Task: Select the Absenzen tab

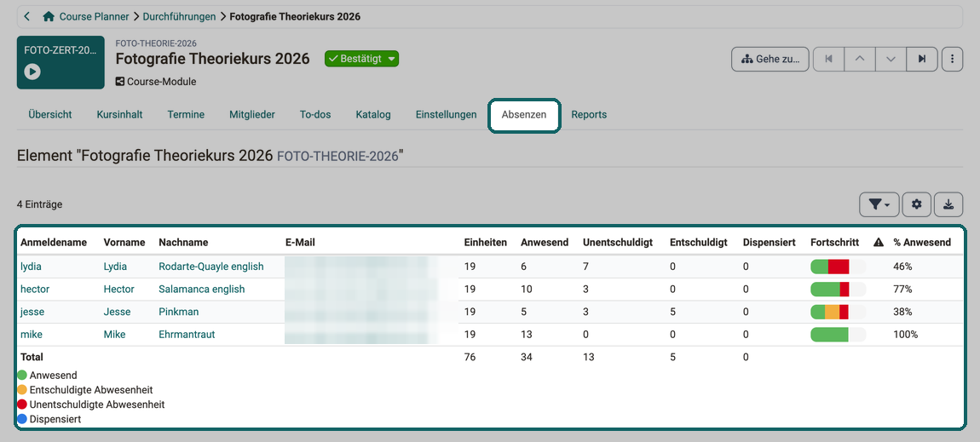Action: [524, 115]
